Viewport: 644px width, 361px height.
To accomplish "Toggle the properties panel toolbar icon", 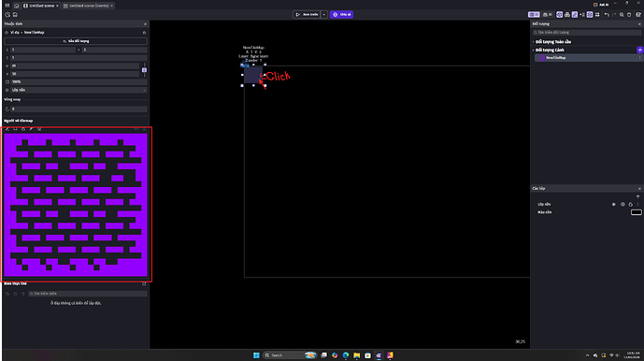I will click(575, 14).
